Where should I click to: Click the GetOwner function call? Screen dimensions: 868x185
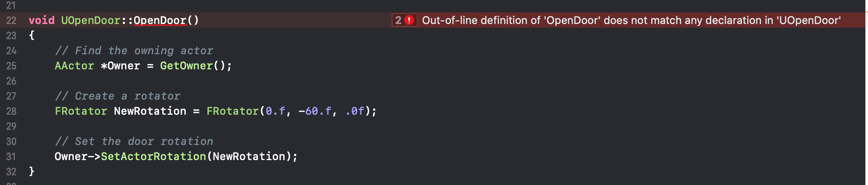[x=186, y=66]
